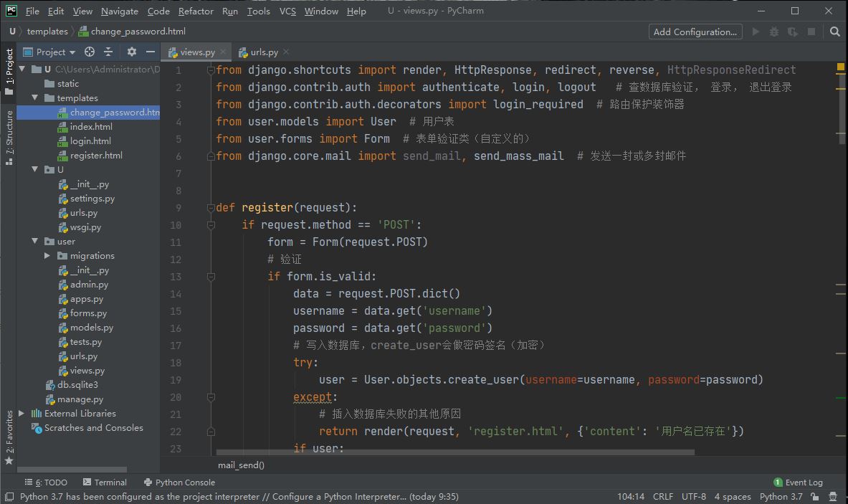Open the VCS menu
Image resolution: width=848 pixels, height=504 pixels.
[287, 11]
